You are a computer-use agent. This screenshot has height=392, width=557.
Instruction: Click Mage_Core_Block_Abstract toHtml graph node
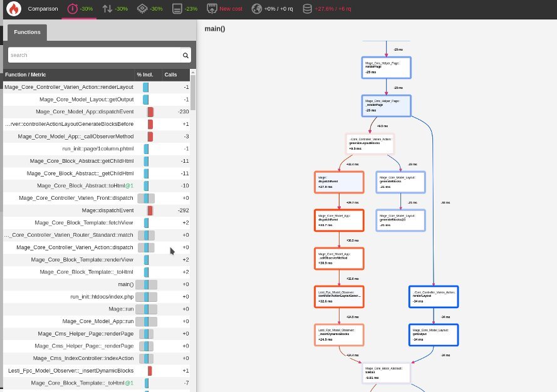click(x=386, y=373)
